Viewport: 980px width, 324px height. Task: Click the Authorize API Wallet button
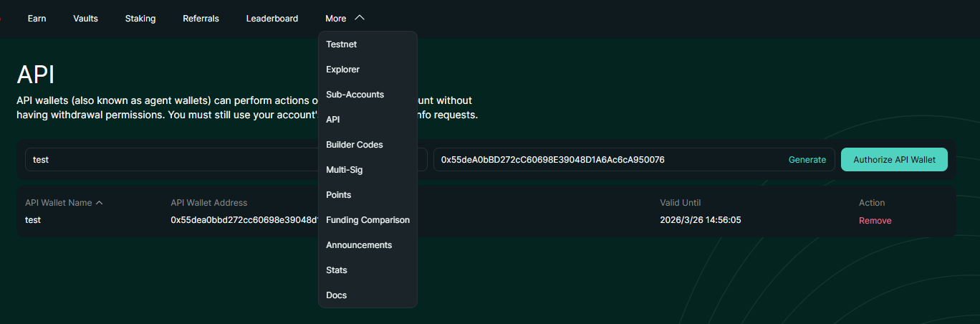point(894,160)
